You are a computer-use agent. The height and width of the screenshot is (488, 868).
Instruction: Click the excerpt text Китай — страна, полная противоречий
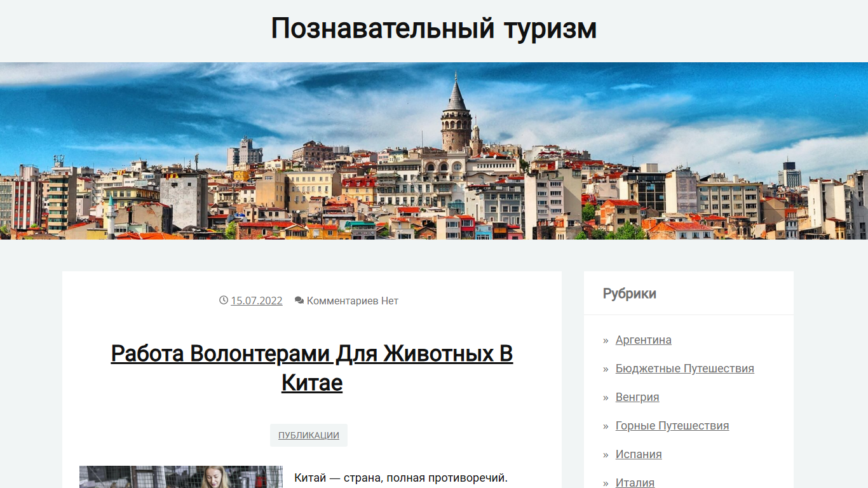pos(401,478)
